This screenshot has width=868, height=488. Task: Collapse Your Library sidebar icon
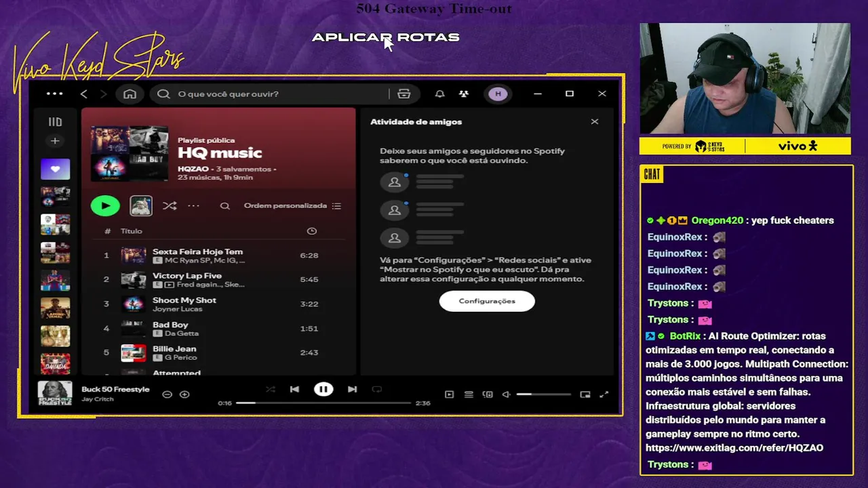click(55, 122)
